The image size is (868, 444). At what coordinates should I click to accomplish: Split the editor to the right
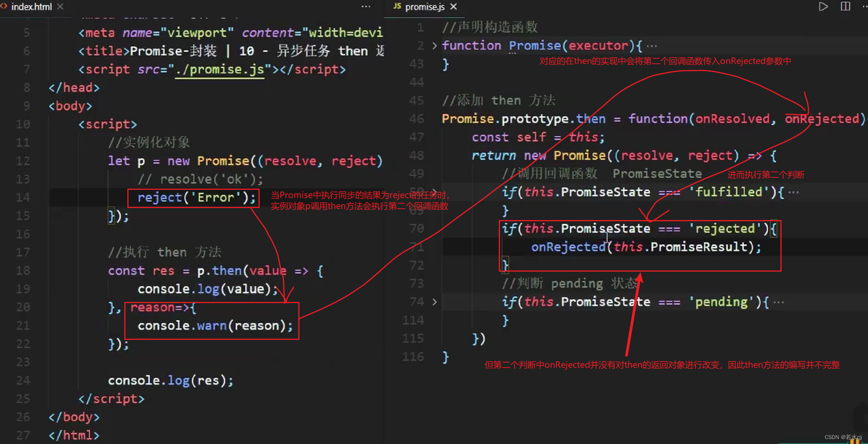coord(845,6)
